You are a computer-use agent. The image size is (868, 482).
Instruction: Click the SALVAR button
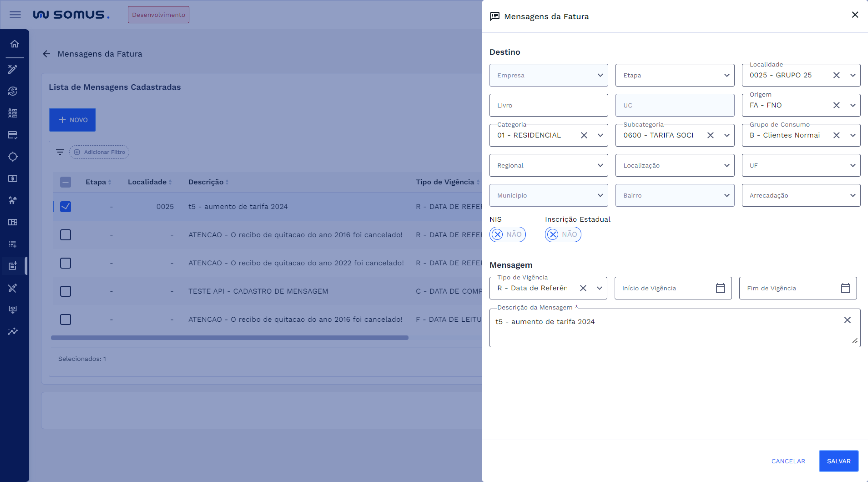(x=838, y=461)
